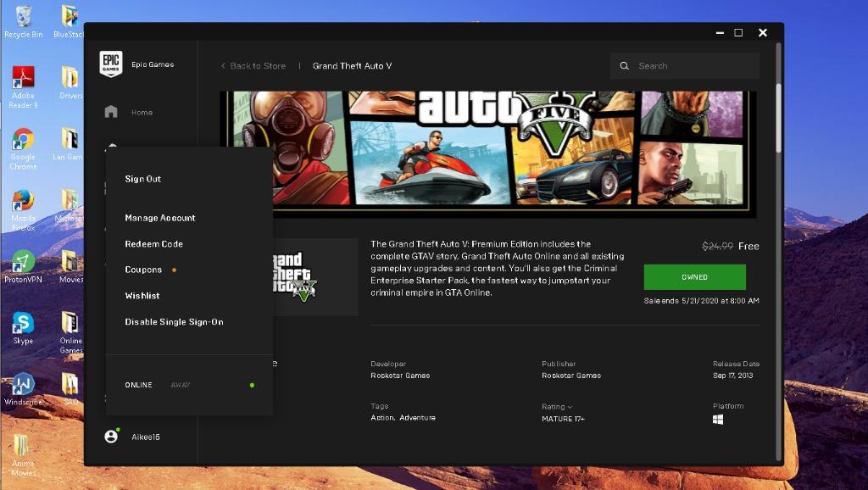The height and width of the screenshot is (490, 868).
Task: Open Adobe Reader 9 desktop icon
Action: point(23,87)
